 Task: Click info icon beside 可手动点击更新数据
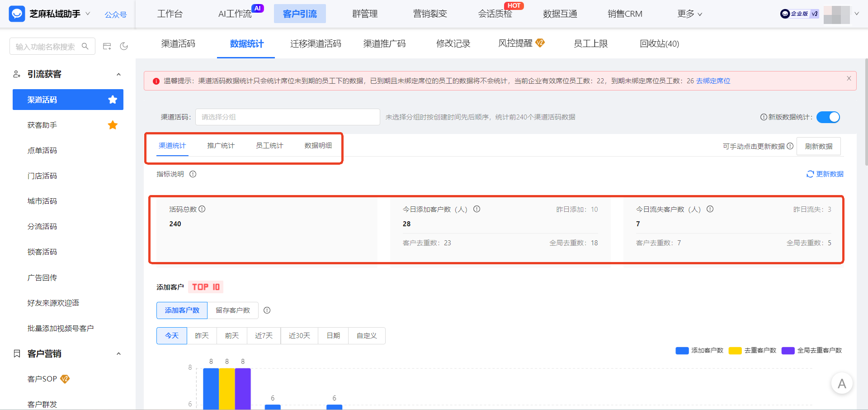point(790,146)
